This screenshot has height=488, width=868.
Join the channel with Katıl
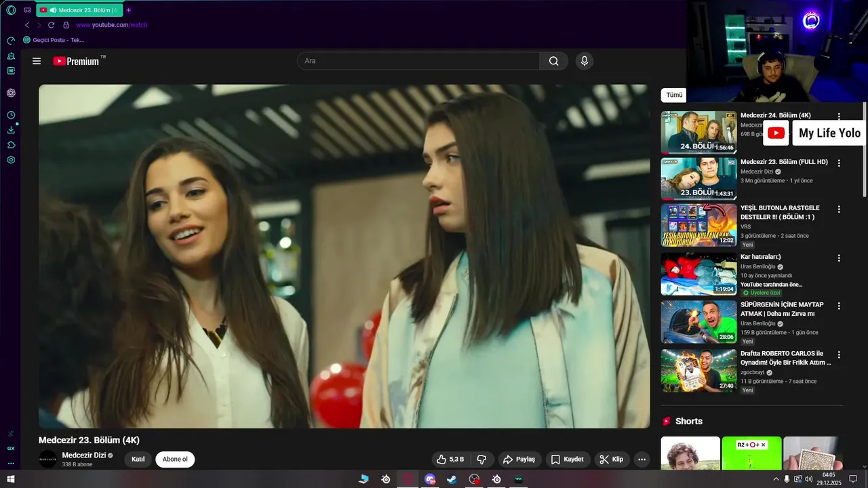(x=138, y=459)
